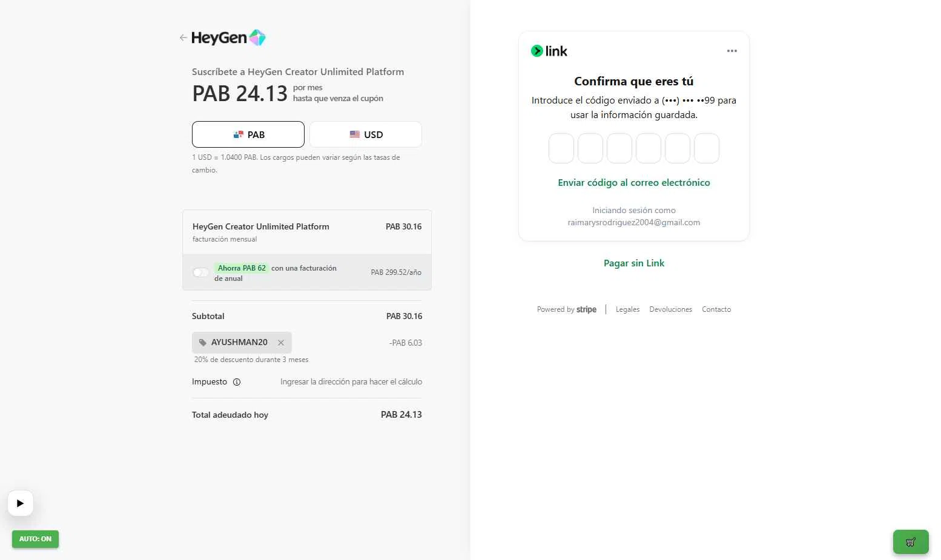Open the Powered by stripe link

tap(567, 309)
